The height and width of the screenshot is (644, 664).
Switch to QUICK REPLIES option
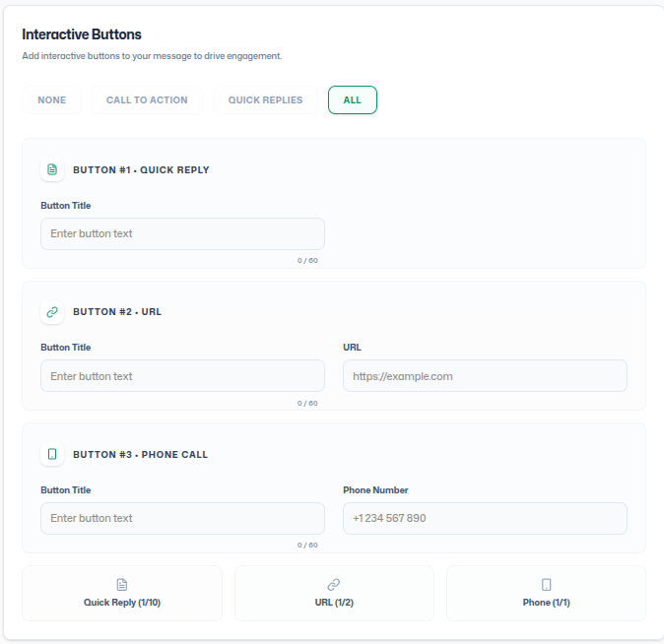pyautogui.click(x=266, y=99)
